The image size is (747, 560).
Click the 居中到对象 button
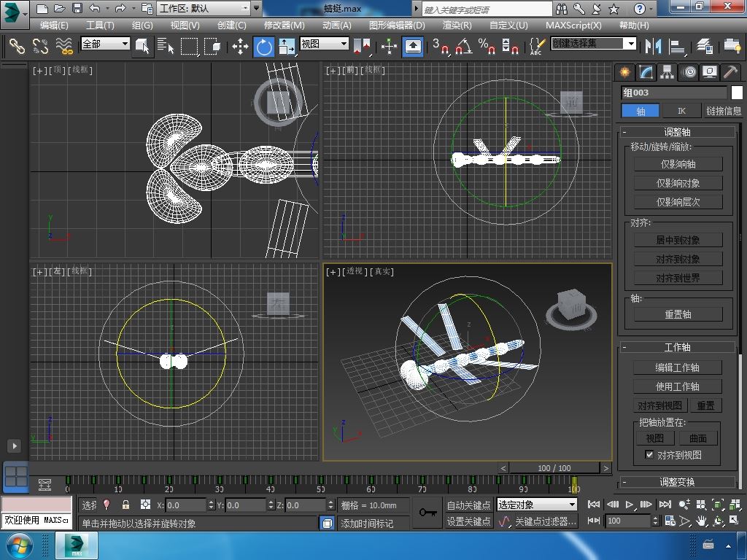678,240
